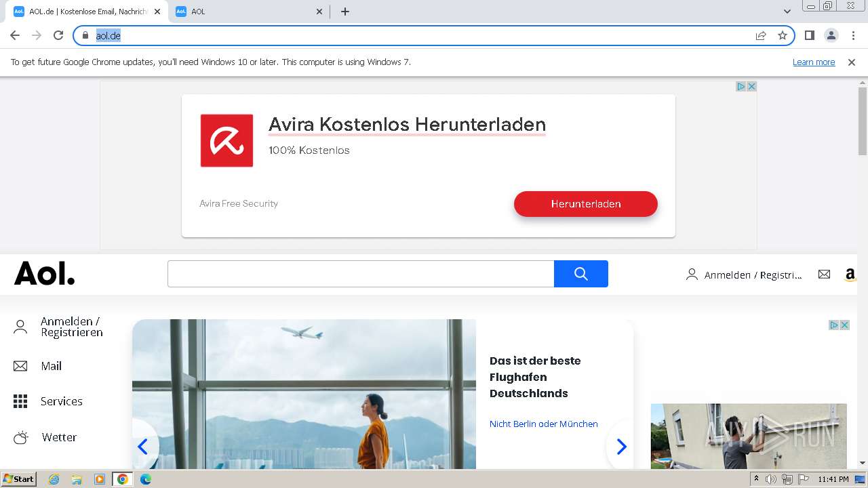Click the browser forward arrow
The image size is (868, 488).
[x=37, y=35]
